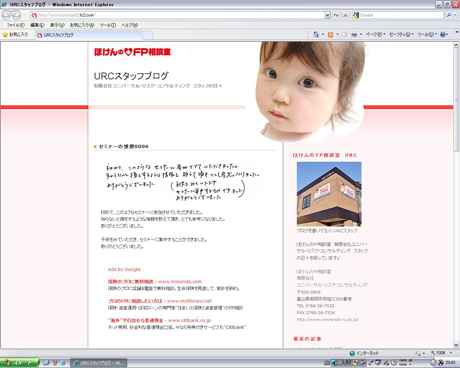460x368 pixels.
Task: Click the Print icon in command bar
Action: click(x=354, y=34)
